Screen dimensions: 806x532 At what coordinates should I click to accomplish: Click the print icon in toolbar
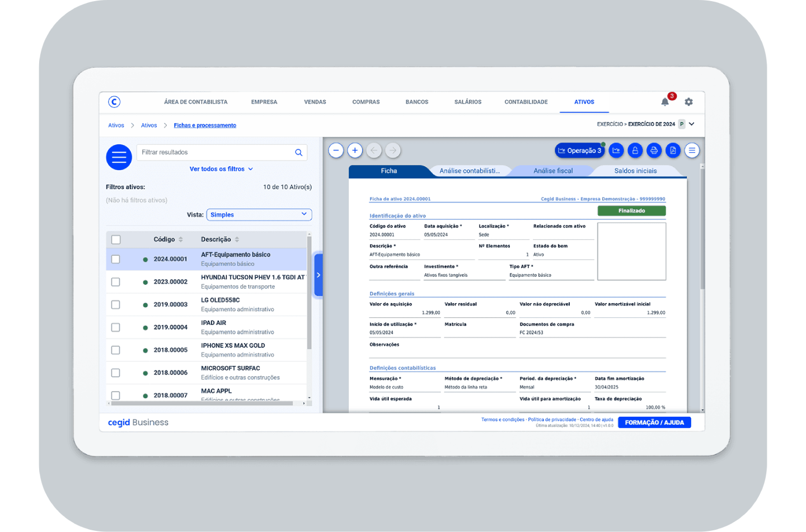(x=654, y=150)
